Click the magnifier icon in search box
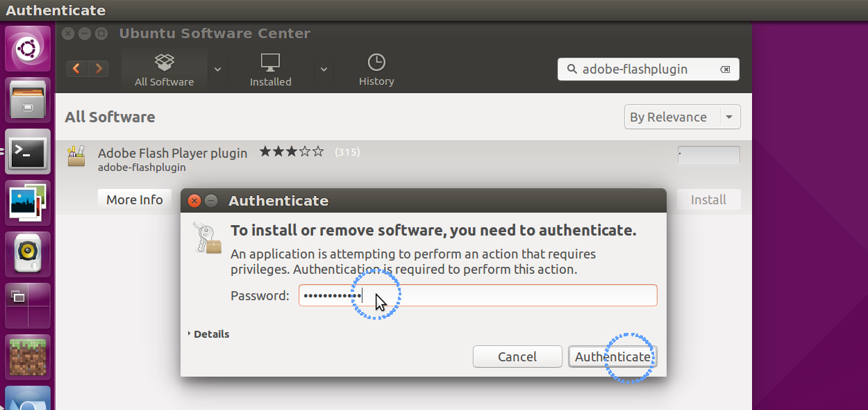The image size is (868, 410). pyautogui.click(x=572, y=69)
